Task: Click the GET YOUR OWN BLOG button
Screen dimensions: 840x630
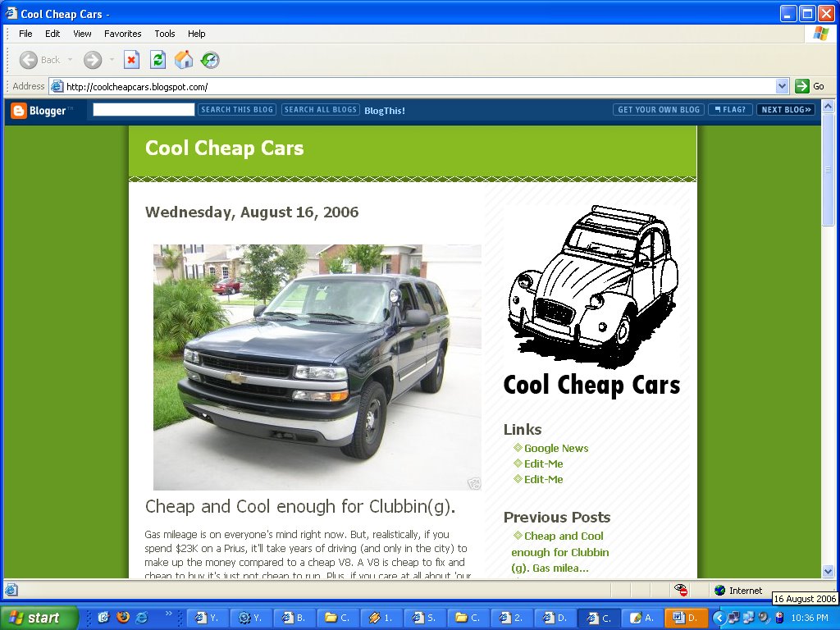Action: [x=659, y=110]
